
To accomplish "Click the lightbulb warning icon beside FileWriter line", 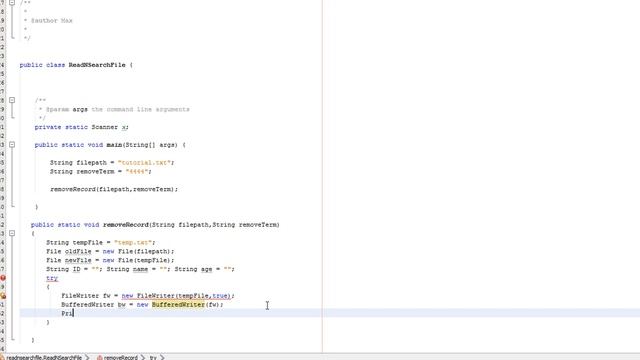I will click(2, 296).
